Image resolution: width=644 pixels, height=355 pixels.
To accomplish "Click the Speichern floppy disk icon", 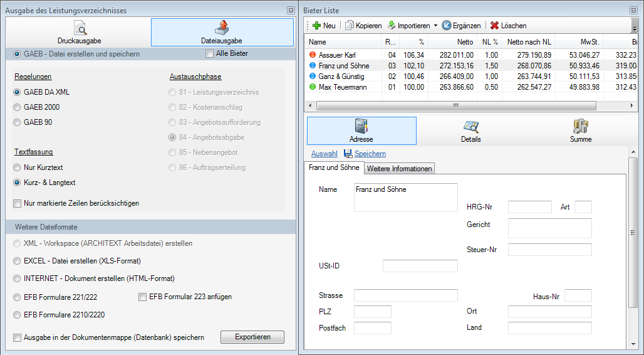I will coord(348,154).
